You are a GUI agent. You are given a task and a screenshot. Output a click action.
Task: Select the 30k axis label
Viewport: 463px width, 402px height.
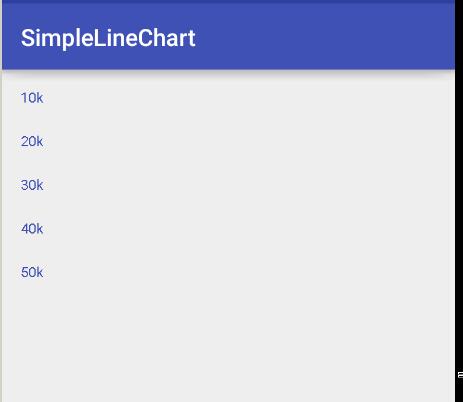(32, 185)
